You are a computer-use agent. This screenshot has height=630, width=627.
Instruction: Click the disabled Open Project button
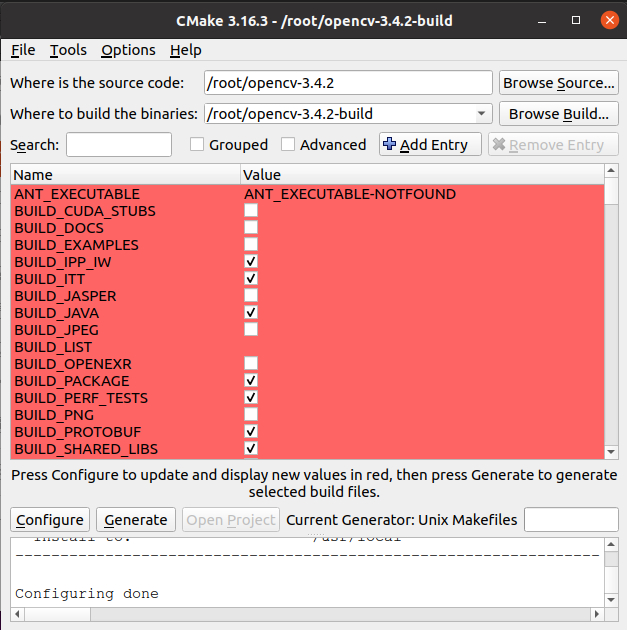[x=231, y=520]
